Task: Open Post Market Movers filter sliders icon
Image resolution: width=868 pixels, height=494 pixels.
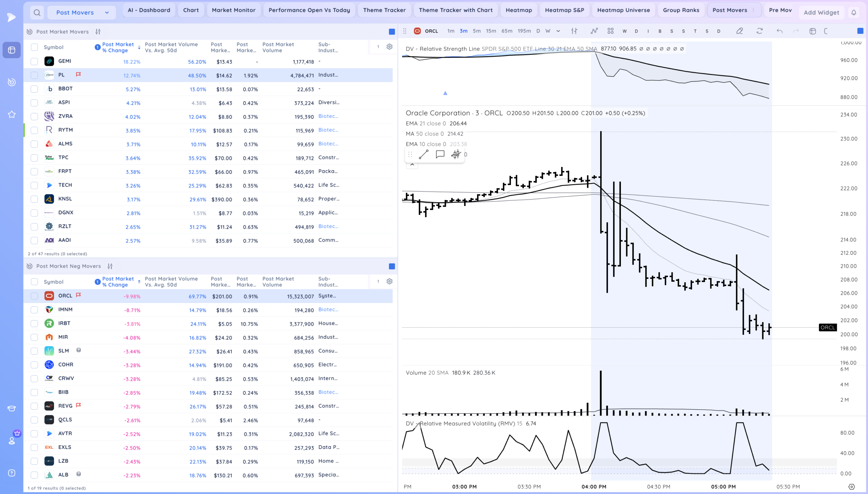Action: (98, 32)
